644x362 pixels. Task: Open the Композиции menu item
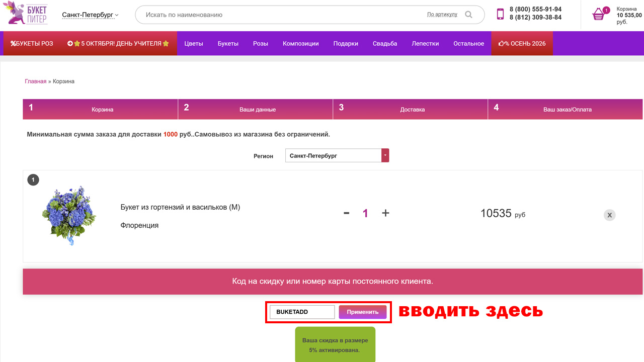301,43
